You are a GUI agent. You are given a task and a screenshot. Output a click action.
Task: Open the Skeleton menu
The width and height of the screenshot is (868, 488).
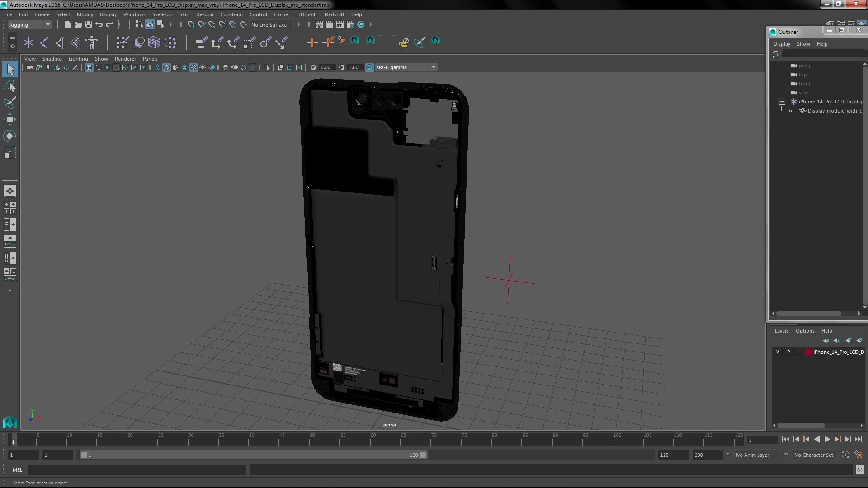coord(162,14)
